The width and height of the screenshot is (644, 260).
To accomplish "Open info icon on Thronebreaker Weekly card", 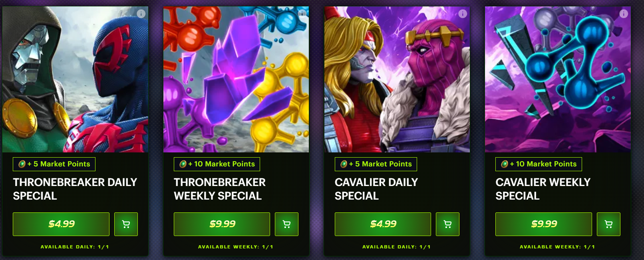I will pos(302,14).
